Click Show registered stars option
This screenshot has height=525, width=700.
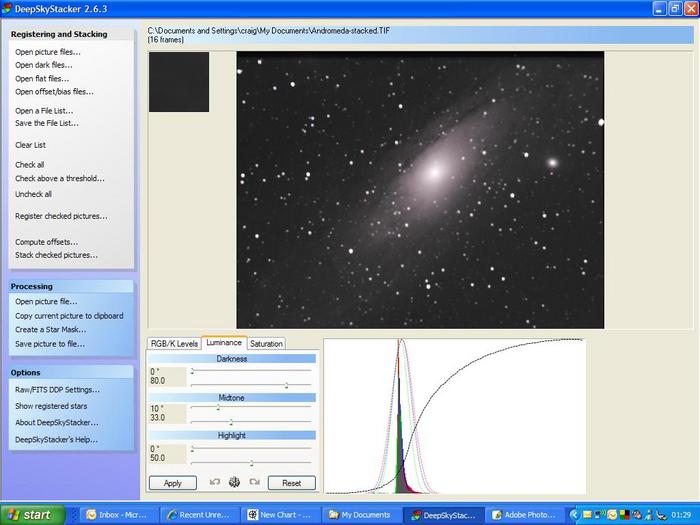pyautogui.click(x=51, y=406)
